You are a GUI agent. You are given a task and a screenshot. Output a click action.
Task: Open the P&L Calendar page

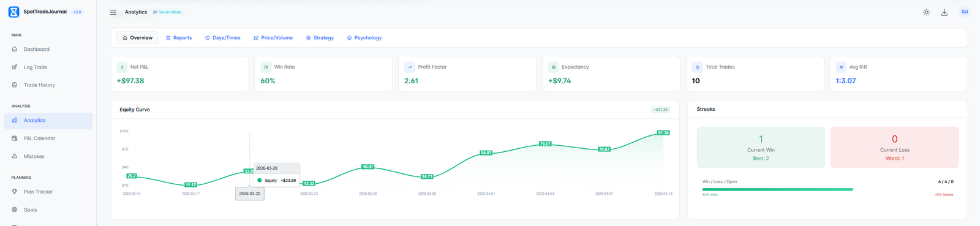[x=48, y=138]
